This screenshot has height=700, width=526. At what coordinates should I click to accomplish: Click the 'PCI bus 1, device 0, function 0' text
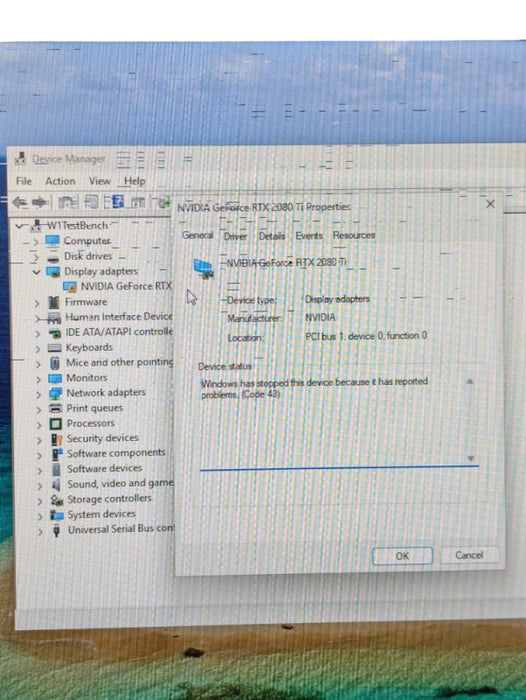coord(366,336)
